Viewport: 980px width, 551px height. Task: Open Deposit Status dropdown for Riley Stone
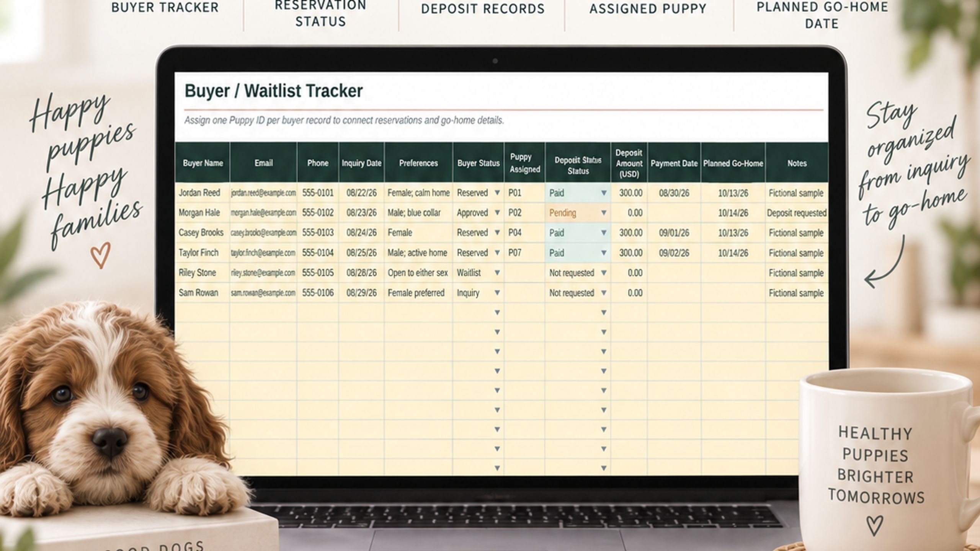(x=604, y=273)
